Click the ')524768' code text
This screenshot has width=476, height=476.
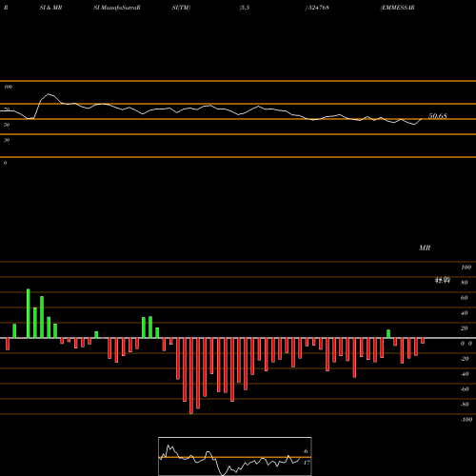point(317,8)
